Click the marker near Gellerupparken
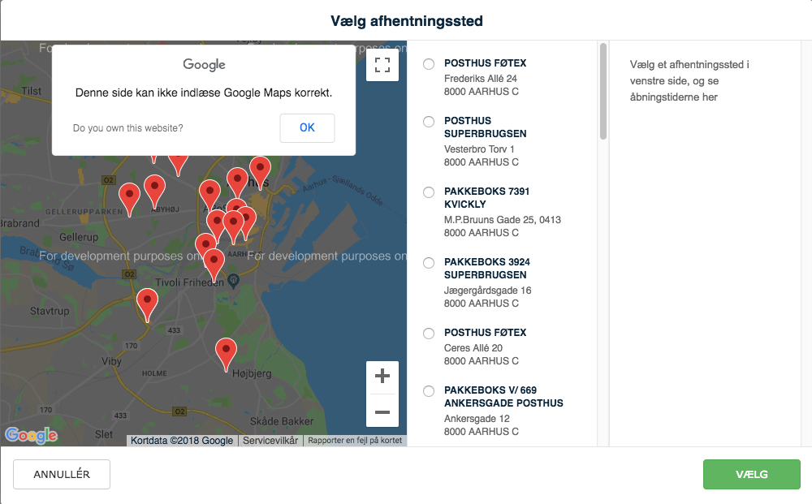 (x=128, y=195)
